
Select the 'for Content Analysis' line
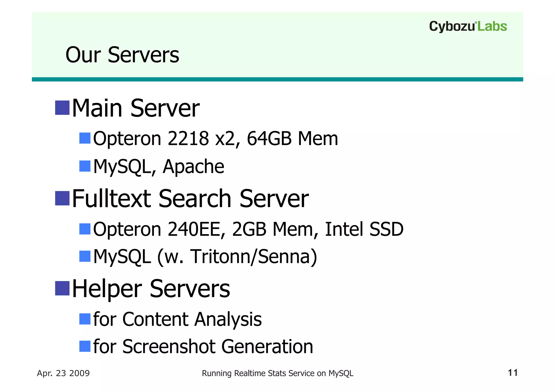click(x=178, y=319)
